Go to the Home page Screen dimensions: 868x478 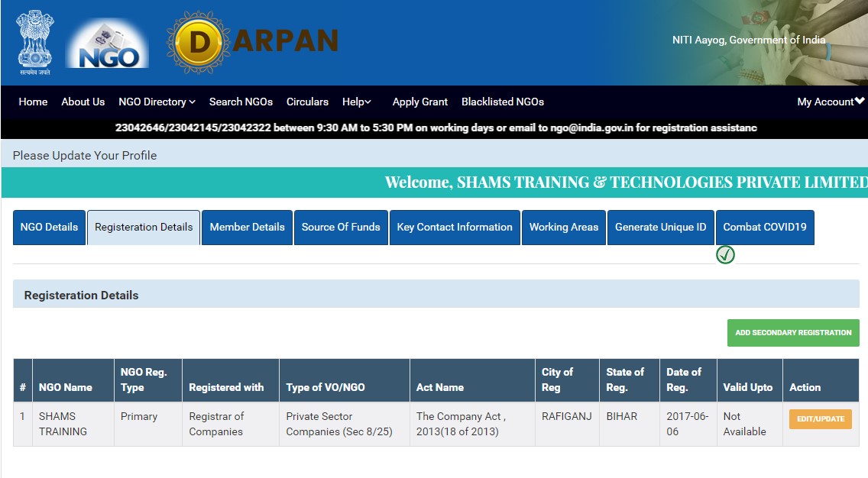[33, 102]
